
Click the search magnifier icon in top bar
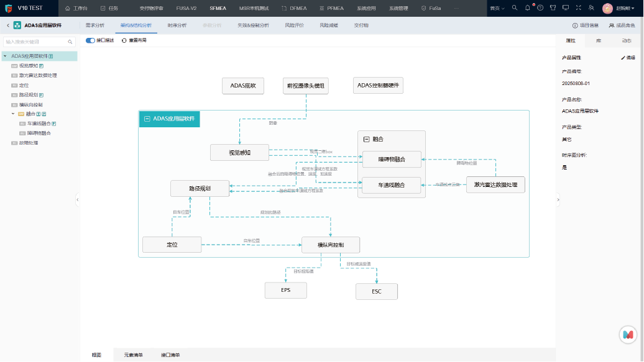pyautogui.click(x=514, y=8)
